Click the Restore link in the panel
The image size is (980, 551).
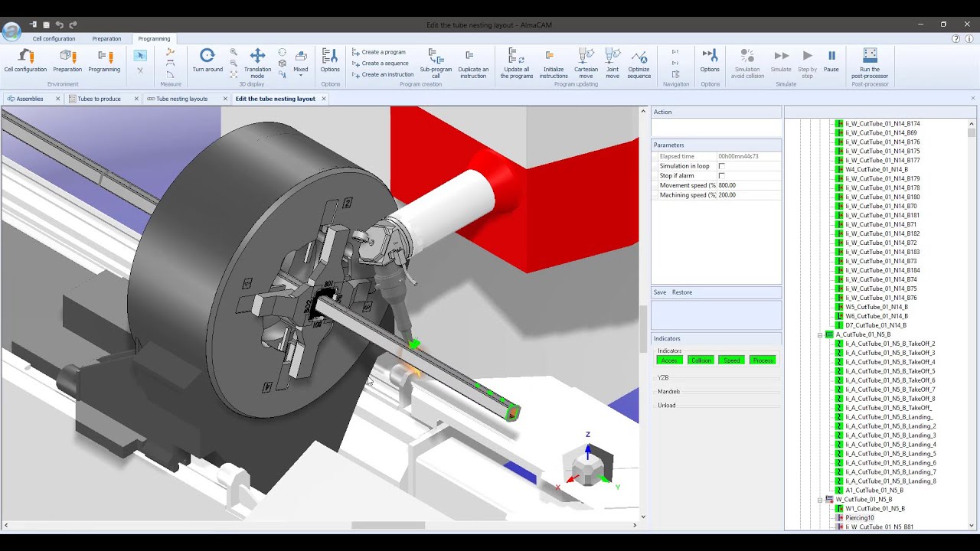[x=682, y=292]
